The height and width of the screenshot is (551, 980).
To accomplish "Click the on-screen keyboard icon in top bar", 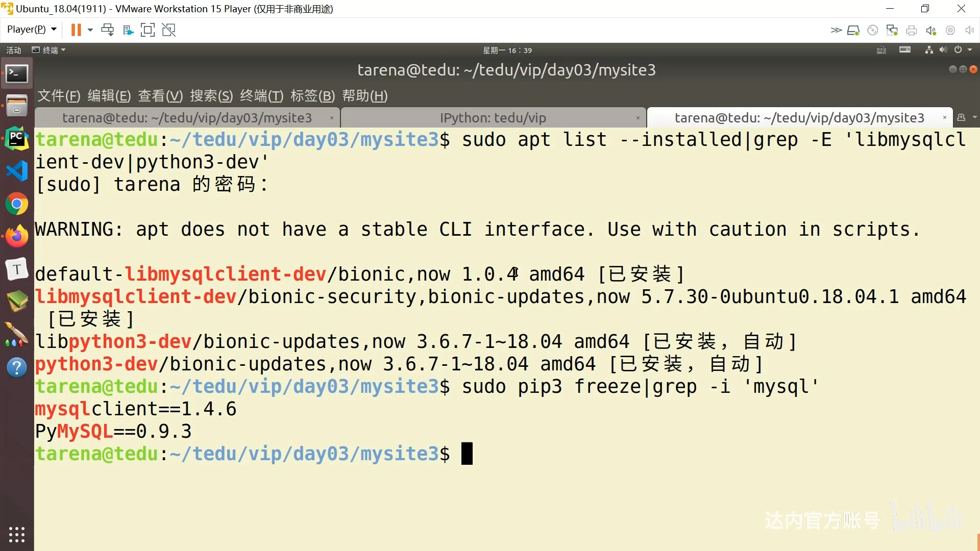I will [x=905, y=49].
